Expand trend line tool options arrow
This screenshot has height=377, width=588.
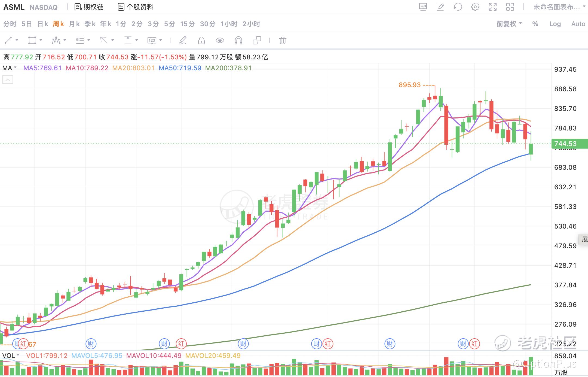[x=17, y=40]
